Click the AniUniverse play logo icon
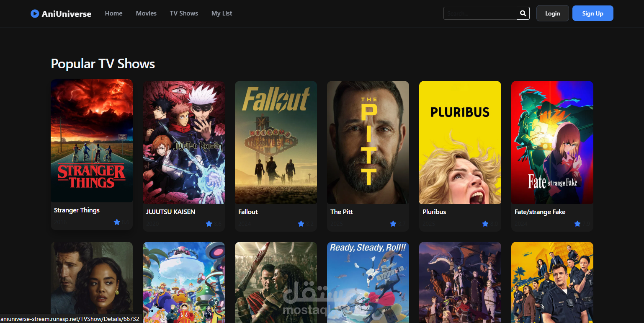Screen dimensions: 644x323 [x=35, y=14]
